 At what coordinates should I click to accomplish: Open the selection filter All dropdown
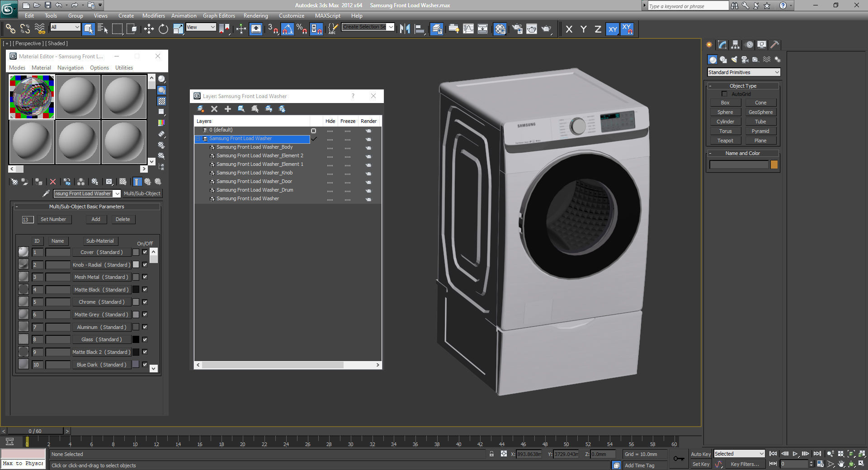coord(65,27)
